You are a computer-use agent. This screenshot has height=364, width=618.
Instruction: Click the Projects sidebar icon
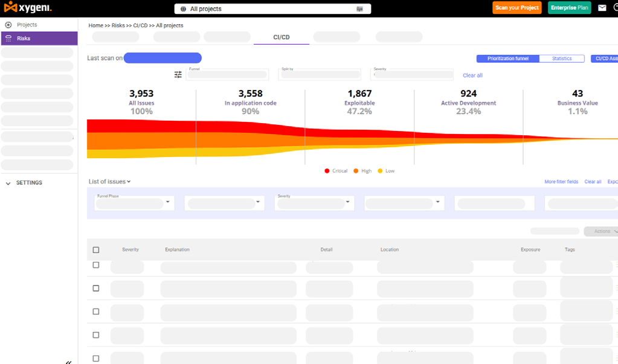[8, 25]
